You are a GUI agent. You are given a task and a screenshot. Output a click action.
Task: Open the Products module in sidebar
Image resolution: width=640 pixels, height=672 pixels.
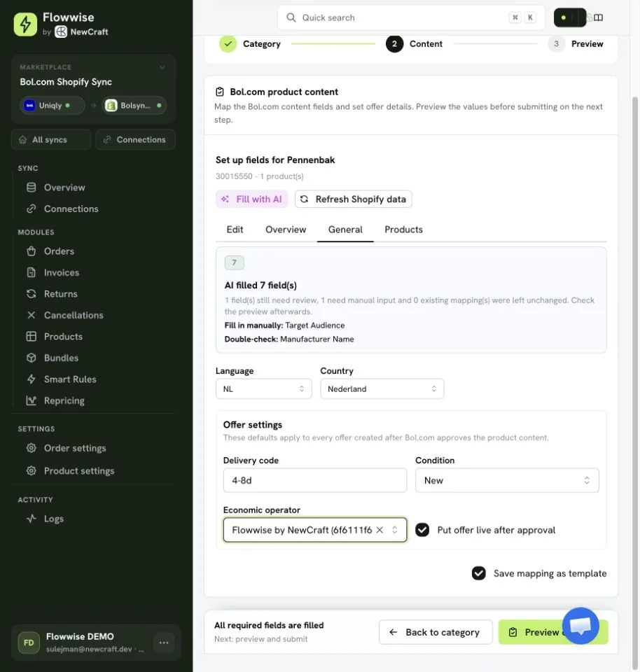[x=63, y=337]
